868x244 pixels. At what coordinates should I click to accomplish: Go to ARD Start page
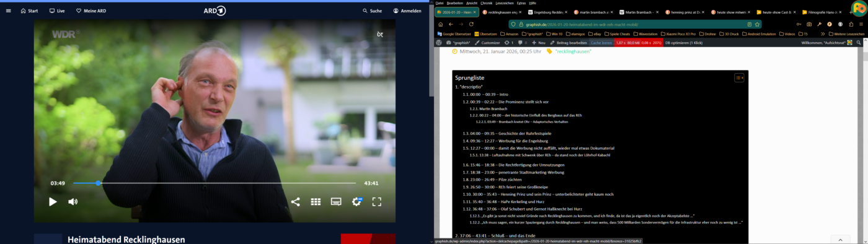(29, 11)
